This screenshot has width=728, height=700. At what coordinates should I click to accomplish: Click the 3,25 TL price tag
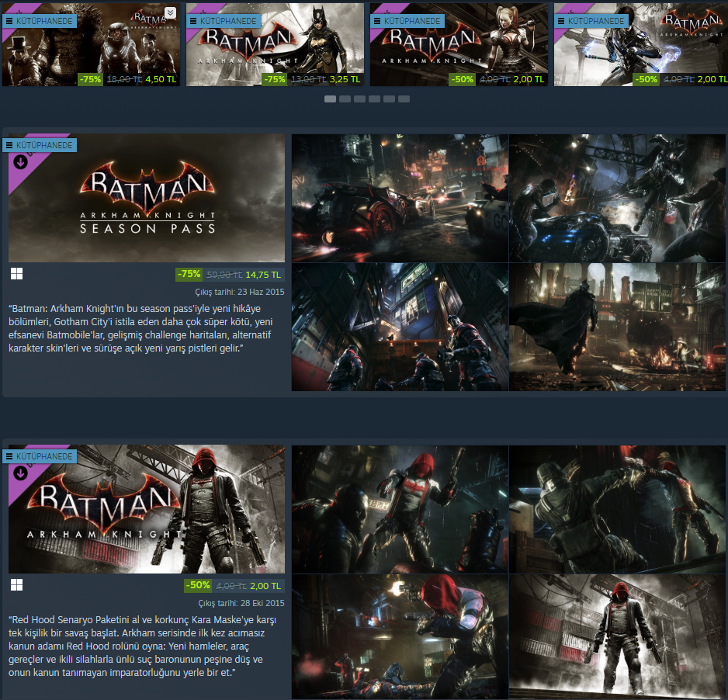(345, 79)
